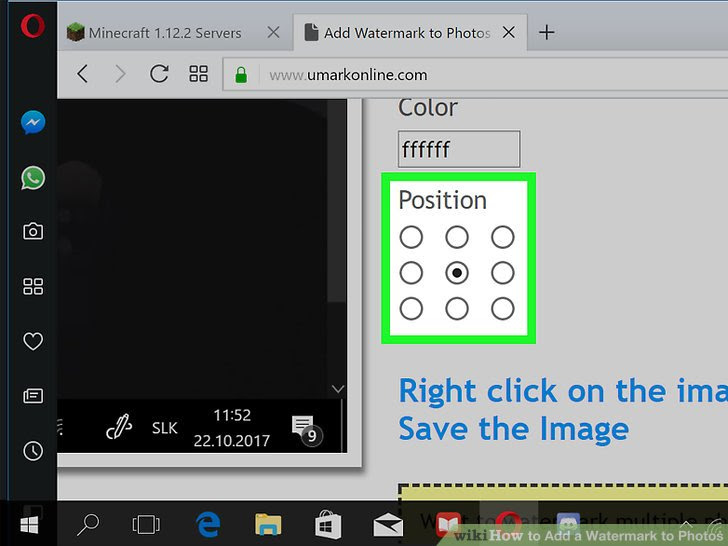Go forward to next page
Screen dimensions: 728x546
click(120, 74)
